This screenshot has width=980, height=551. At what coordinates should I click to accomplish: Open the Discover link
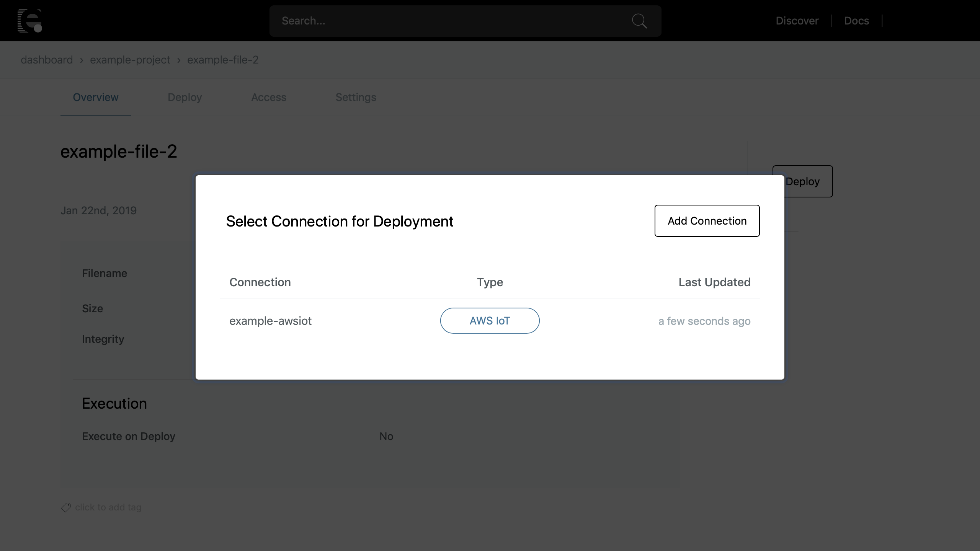coord(797,21)
